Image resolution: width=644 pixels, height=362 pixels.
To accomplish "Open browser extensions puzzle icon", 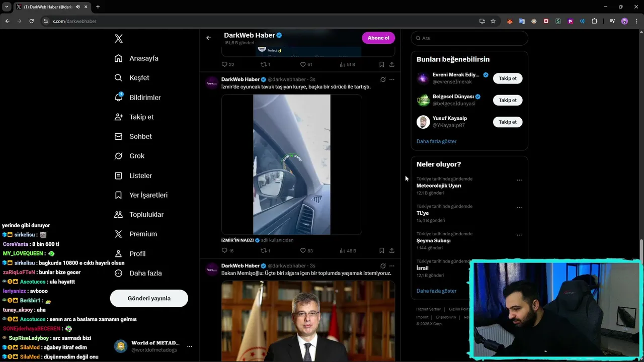I will tap(595, 21).
